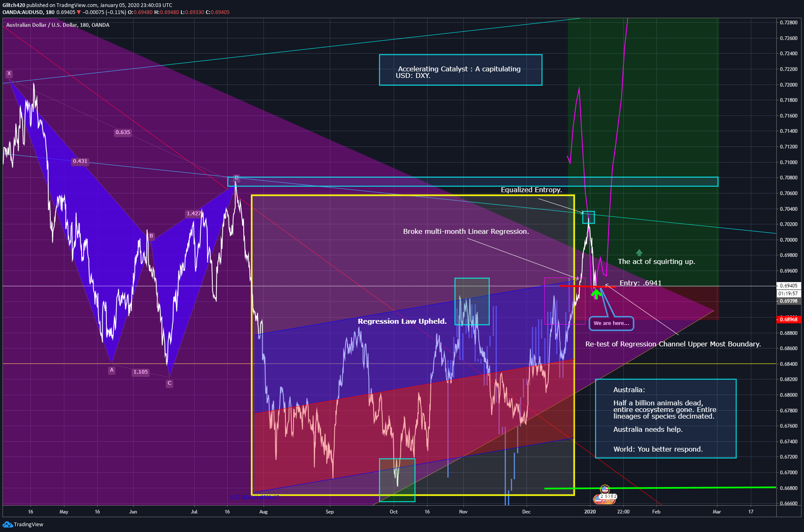Click the -0.00075 (-0.11%) change value
This screenshot has height=532, width=804.
(x=104, y=12)
